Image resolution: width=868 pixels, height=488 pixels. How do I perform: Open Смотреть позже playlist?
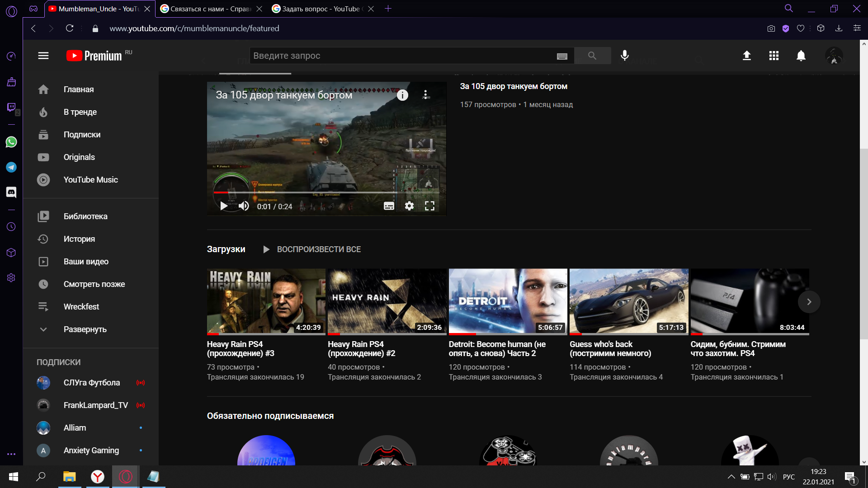click(90, 284)
